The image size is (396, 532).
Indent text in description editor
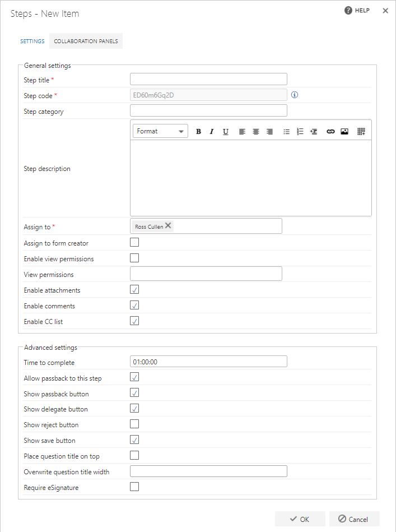pos(314,132)
